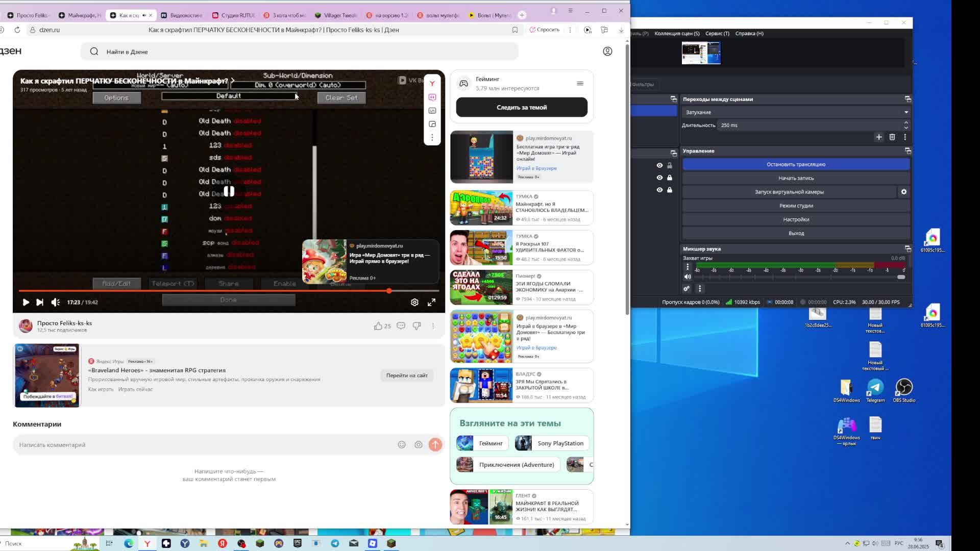This screenshot has height=551, width=980.
Task: Enter fullscreen mode in video player
Action: pos(431,303)
